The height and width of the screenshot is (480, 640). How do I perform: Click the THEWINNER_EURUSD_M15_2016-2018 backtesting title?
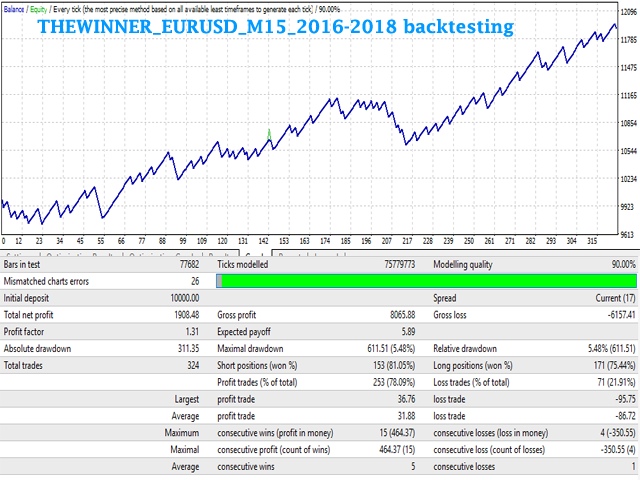point(276,27)
